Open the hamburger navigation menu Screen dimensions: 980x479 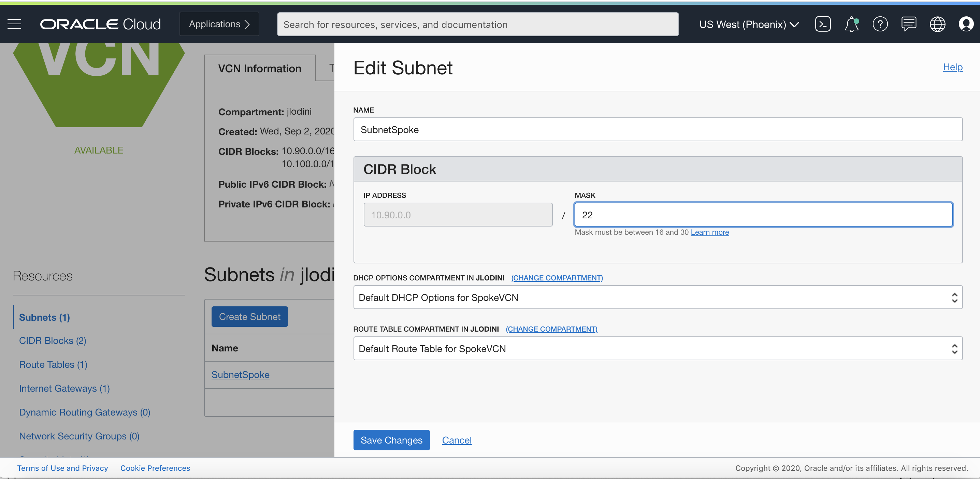(x=14, y=24)
